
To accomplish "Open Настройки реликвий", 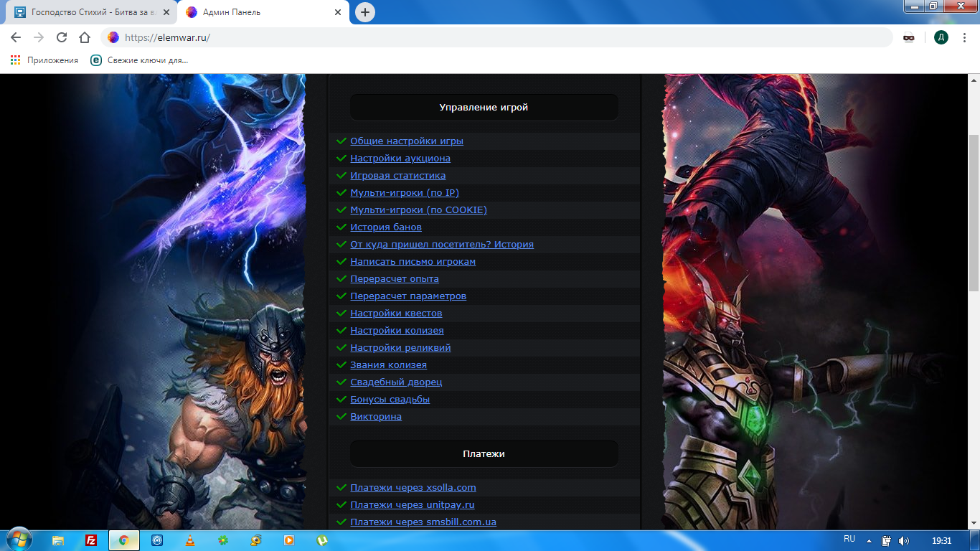I will pyautogui.click(x=400, y=348).
